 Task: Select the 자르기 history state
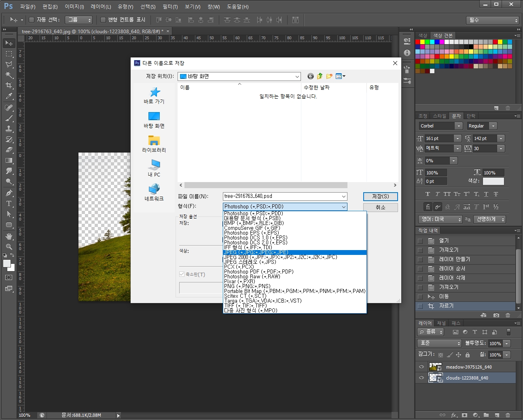click(x=465, y=306)
